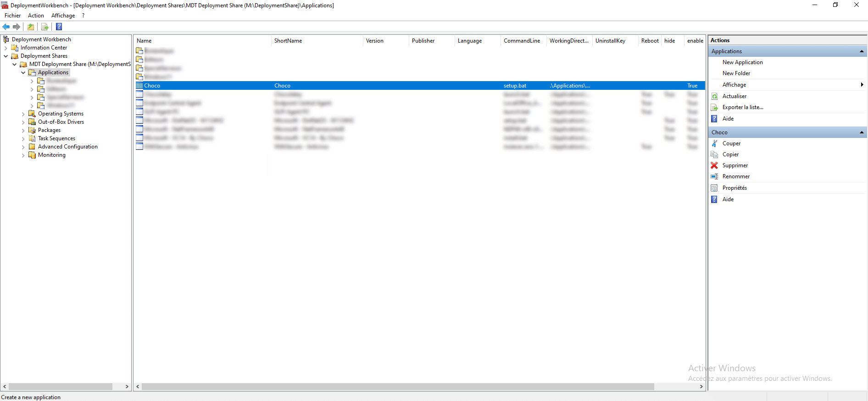868x401 pixels.
Task: Click the back arrow toolbar icon
Action: coord(6,27)
